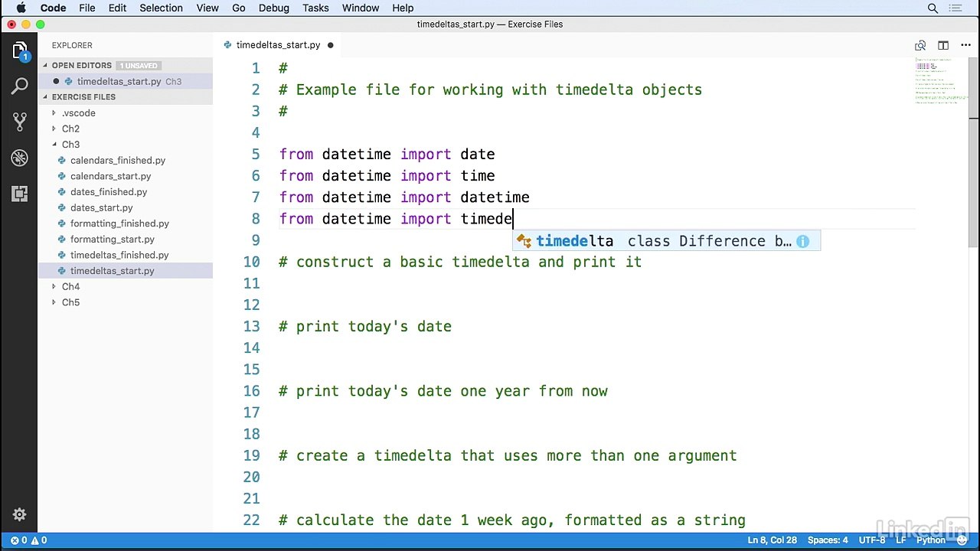
Task: Open the Source Control view
Action: point(20,122)
